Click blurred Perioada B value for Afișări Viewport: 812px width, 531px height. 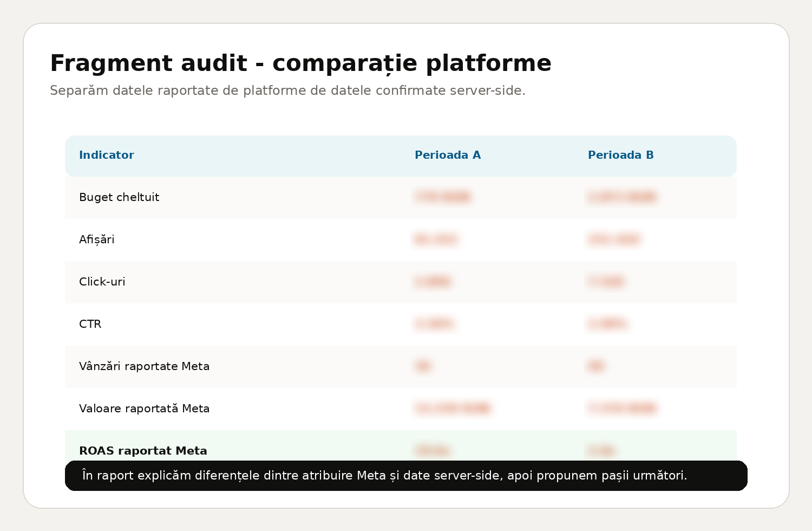(x=614, y=239)
